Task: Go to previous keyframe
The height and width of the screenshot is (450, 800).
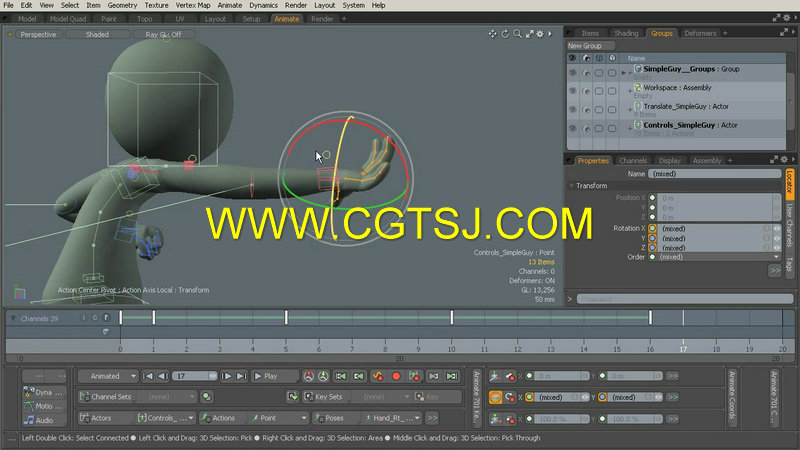Action: pyautogui.click(x=359, y=376)
